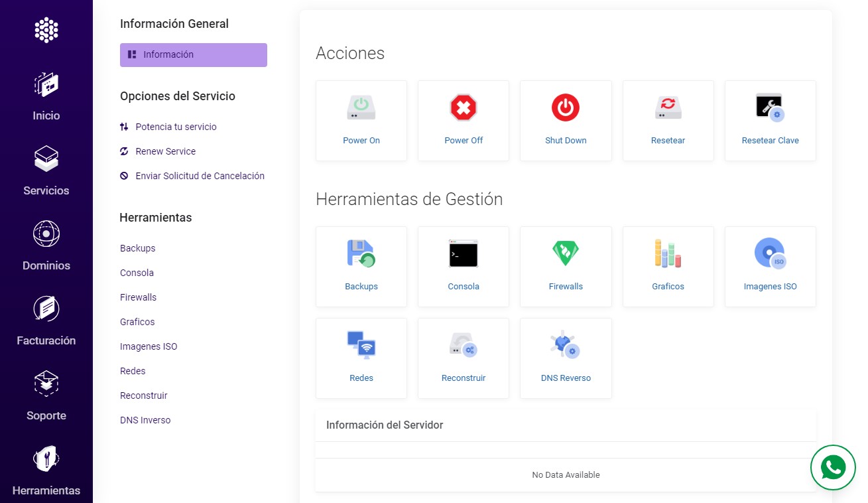This screenshot has height=503, width=868.
Task: Open Graficos via the bar chart icon
Action: click(x=668, y=253)
